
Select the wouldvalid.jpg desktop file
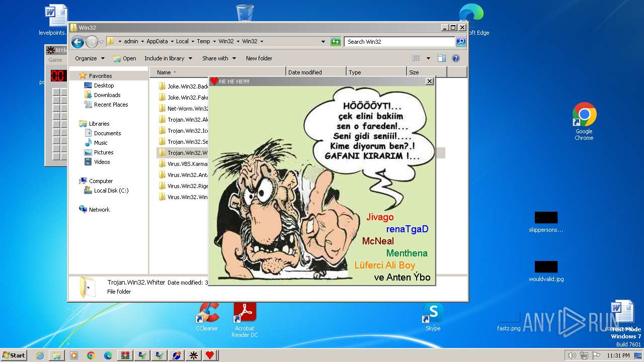[x=546, y=271]
